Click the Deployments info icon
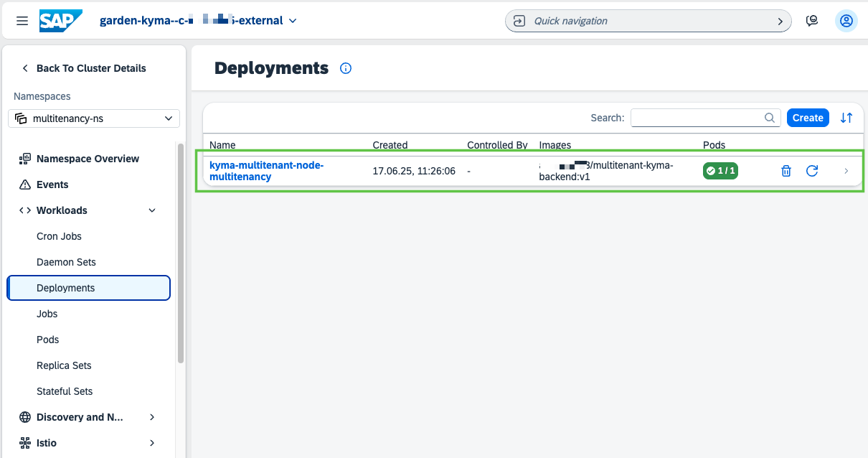868x458 pixels. (x=346, y=69)
